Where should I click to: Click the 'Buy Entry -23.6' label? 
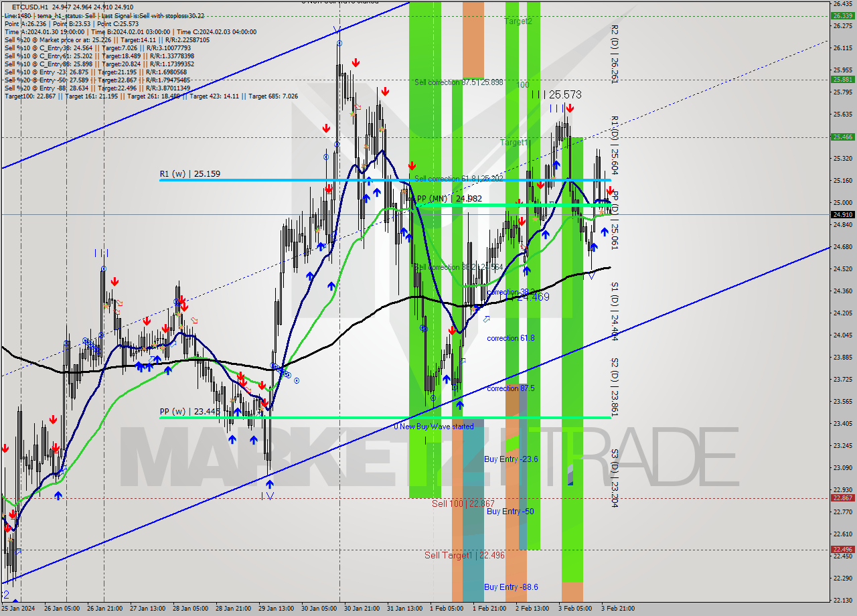coord(512,459)
